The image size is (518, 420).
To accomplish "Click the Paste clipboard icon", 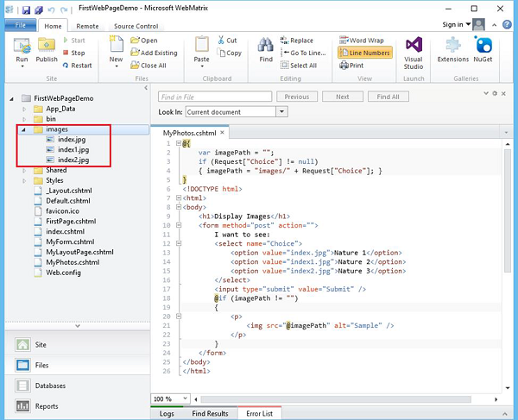I will pyautogui.click(x=202, y=45).
